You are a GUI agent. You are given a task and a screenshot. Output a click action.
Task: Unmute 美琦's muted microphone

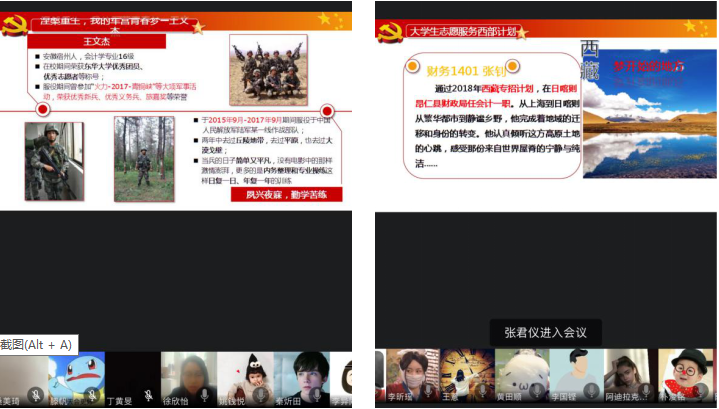tap(35, 396)
